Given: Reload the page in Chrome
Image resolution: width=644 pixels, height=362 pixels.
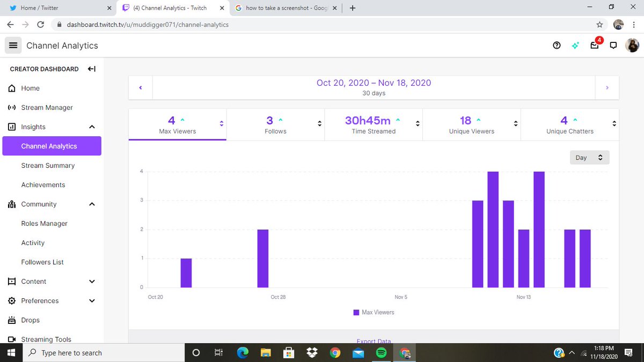Looking at the screenshot, I should point(40,25).
